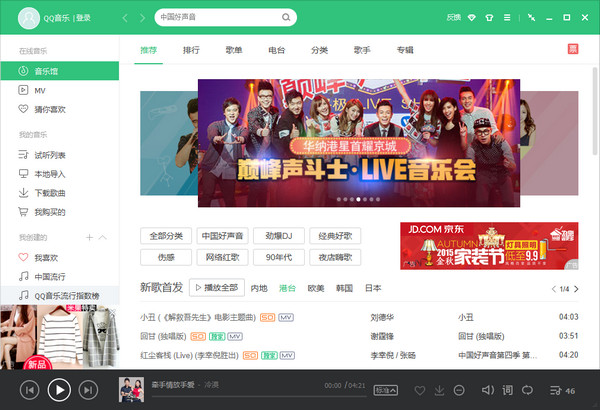
Task: Switch to mini mode icon
Action: pyautogui.click(x=532, y=17)
